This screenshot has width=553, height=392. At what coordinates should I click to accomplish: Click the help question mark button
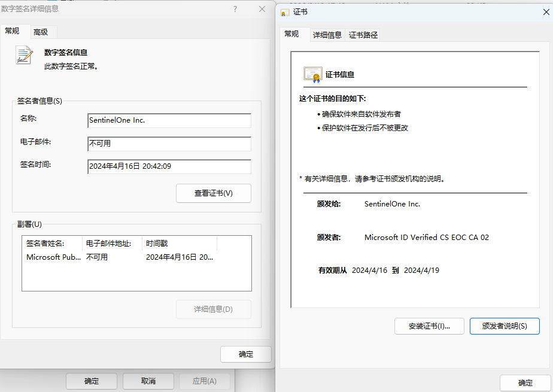[235, 9]
